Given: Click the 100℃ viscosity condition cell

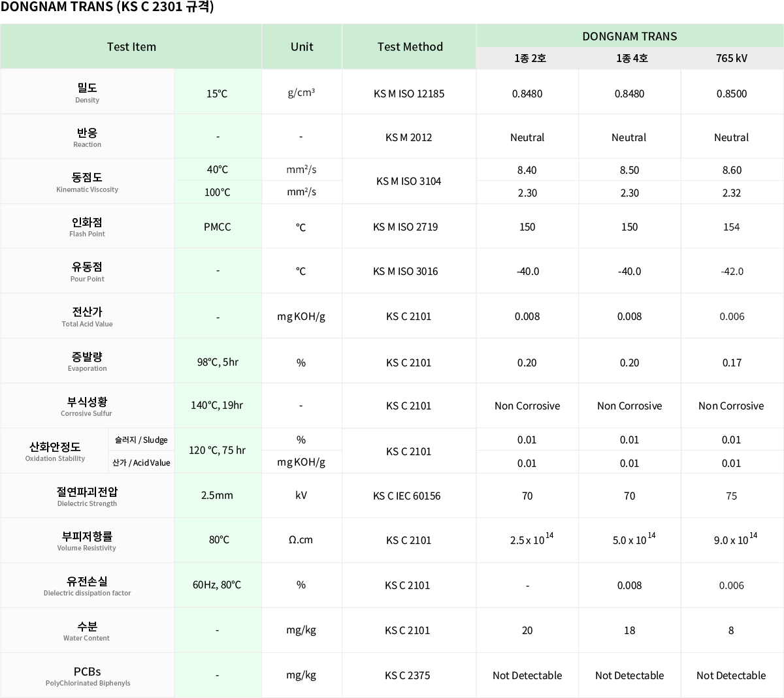Looking at the screenshot, I should (218, 193).
